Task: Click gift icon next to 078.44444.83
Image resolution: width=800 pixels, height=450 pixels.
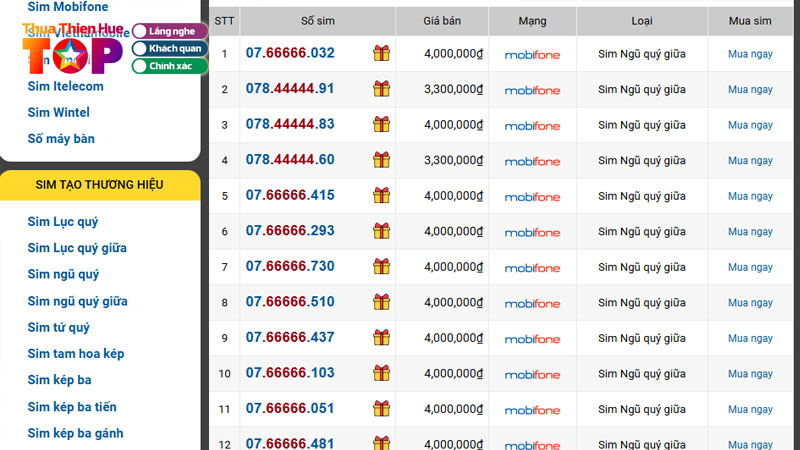Action: [x=382, y=125]
